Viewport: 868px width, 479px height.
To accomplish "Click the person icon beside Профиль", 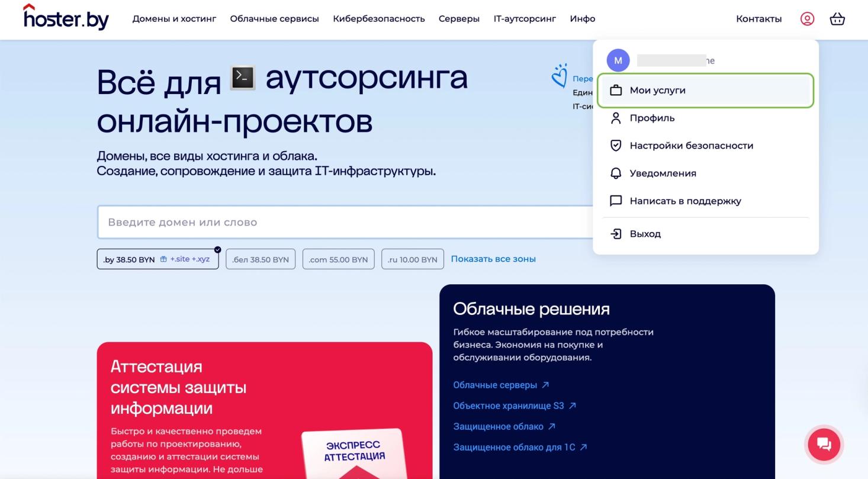I will (x=616, y=118).
